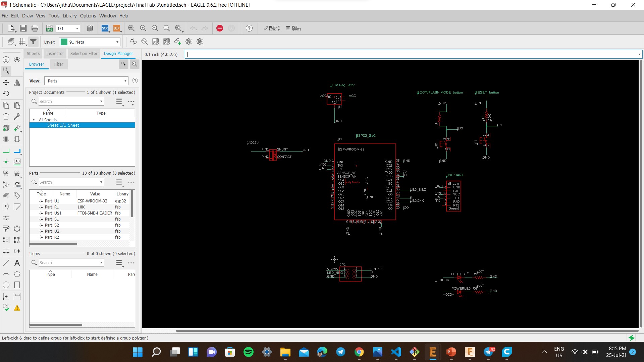Open the Parts search dropdown arrow
The image size is (644, 362).
click(101, 182)
